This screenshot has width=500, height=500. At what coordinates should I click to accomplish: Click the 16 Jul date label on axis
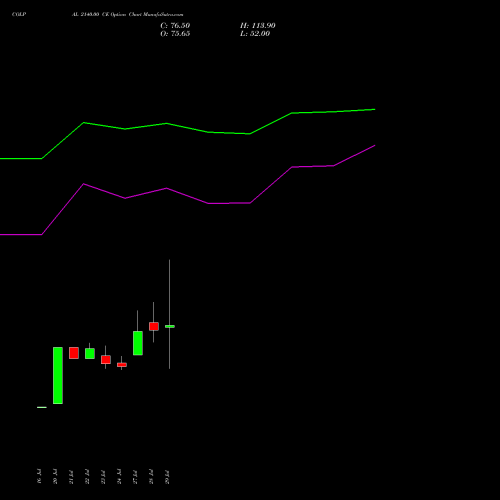point(39,477)
